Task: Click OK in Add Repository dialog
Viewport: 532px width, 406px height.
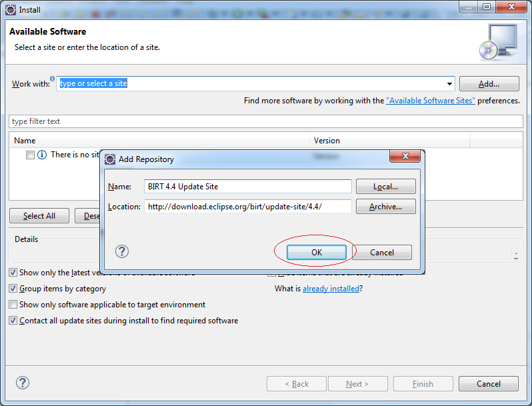Action: pyautogui.click(x=316, y=253)
